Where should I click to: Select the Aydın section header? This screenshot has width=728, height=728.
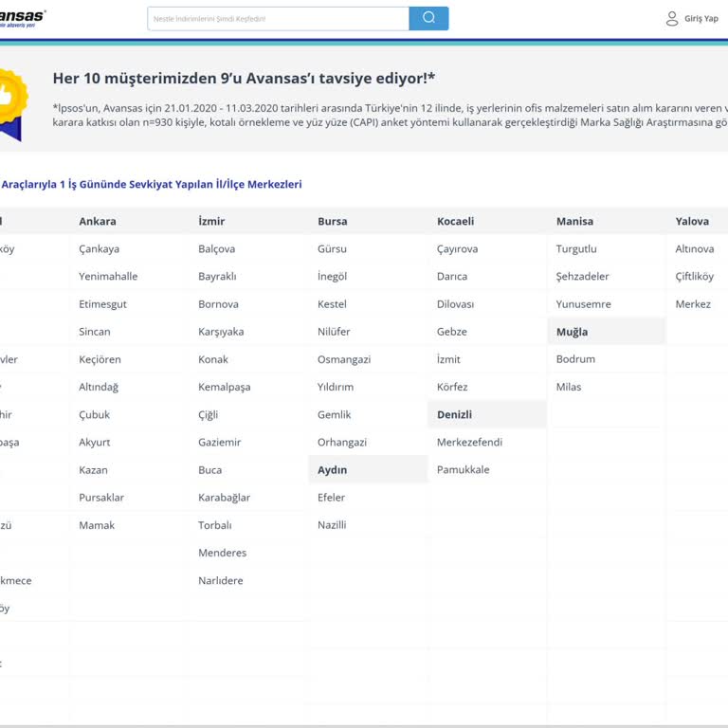[x=332, y=469]
